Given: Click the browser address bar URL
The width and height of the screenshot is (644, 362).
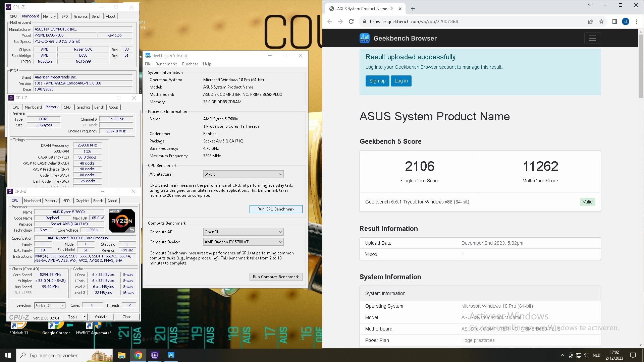Looking at the screenshot, I should (x=414, y=21).
